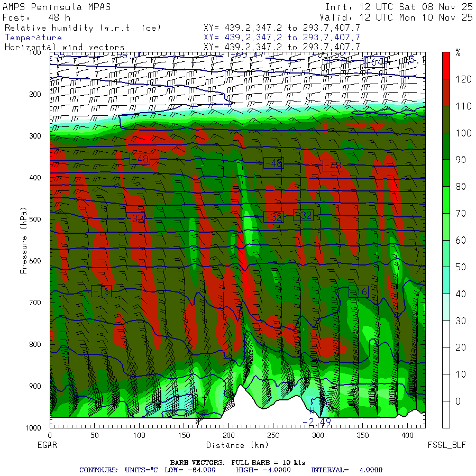The image size is (476, 476).
Task: Click the -16 contour label near 50 km
Action: (x=102, y=291)
